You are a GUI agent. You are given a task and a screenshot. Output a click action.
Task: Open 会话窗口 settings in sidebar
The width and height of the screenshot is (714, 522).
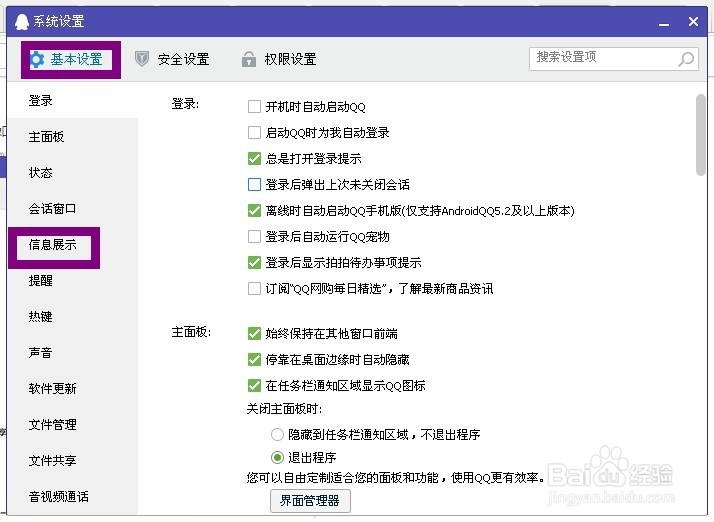pos(72,209)
